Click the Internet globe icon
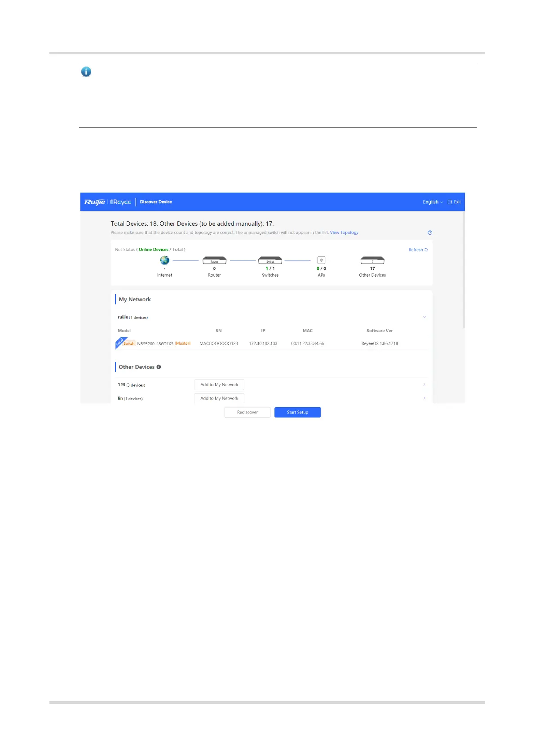 pos(165,260)
